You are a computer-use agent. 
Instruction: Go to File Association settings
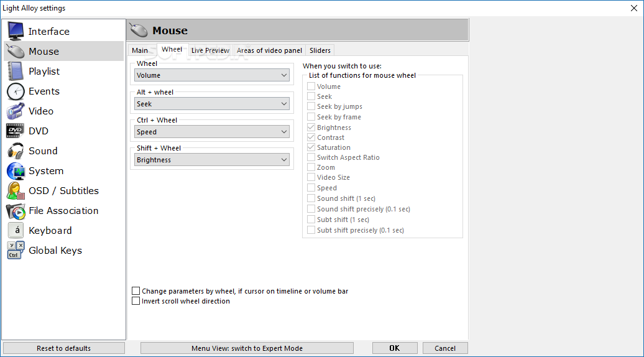point(63,211)
